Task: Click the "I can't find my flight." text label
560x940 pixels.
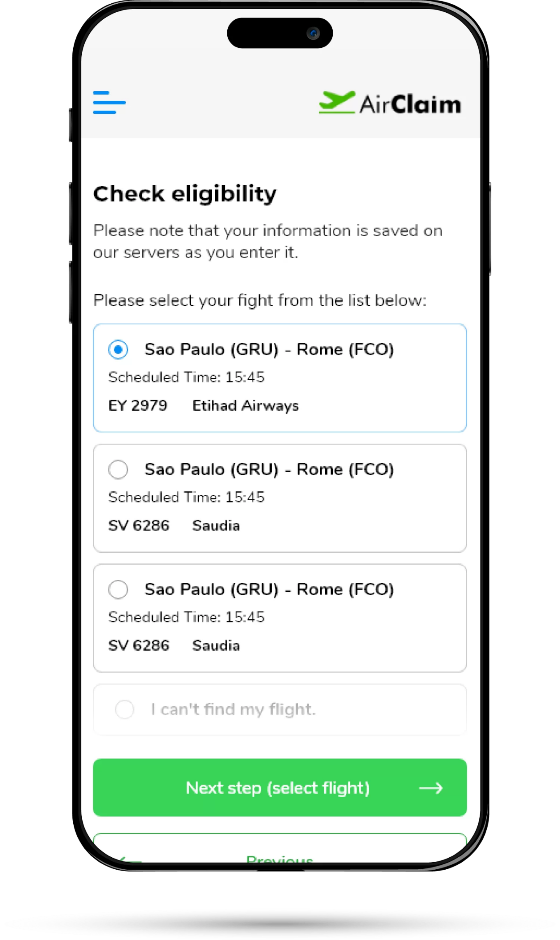Action: coord(233,709)
